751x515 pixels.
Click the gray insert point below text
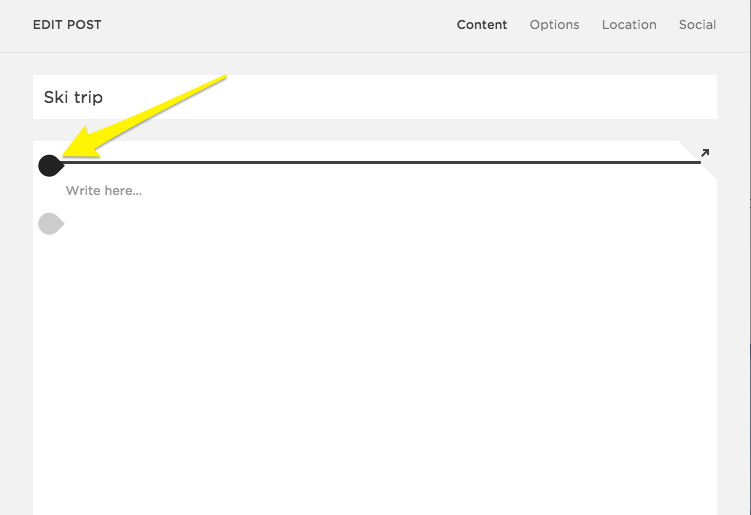pos(50,224)
